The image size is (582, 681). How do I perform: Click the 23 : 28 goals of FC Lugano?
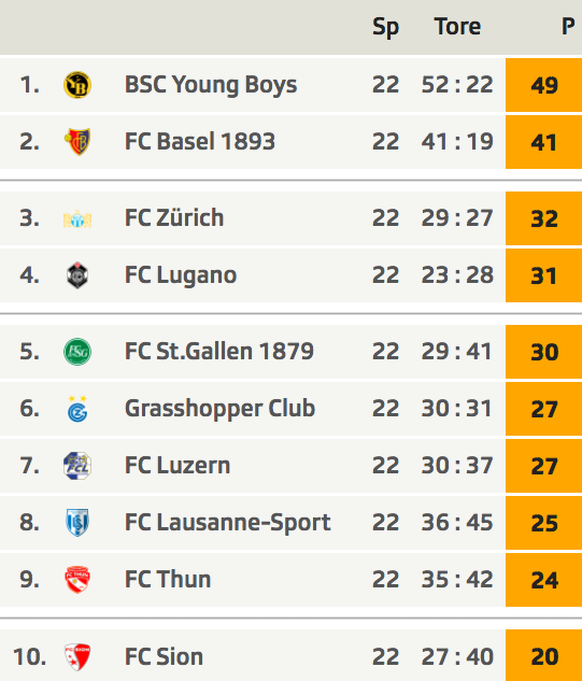tap(457, 275)
